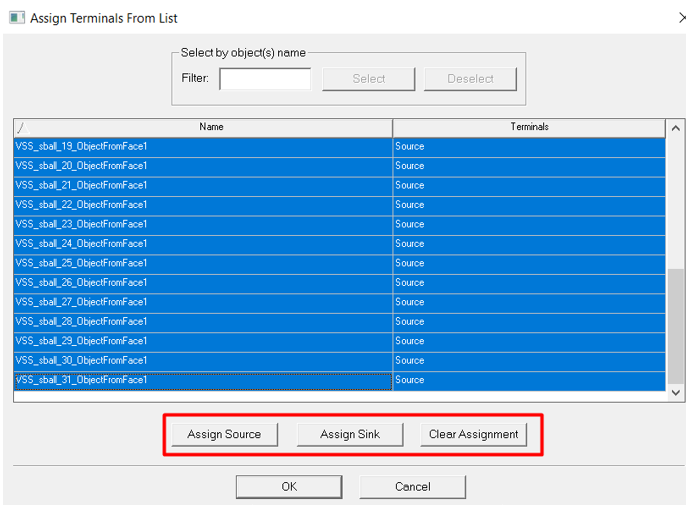
Task: Confirm the dialog with OK
Action: pyautogui.click(x=289, y=487)
